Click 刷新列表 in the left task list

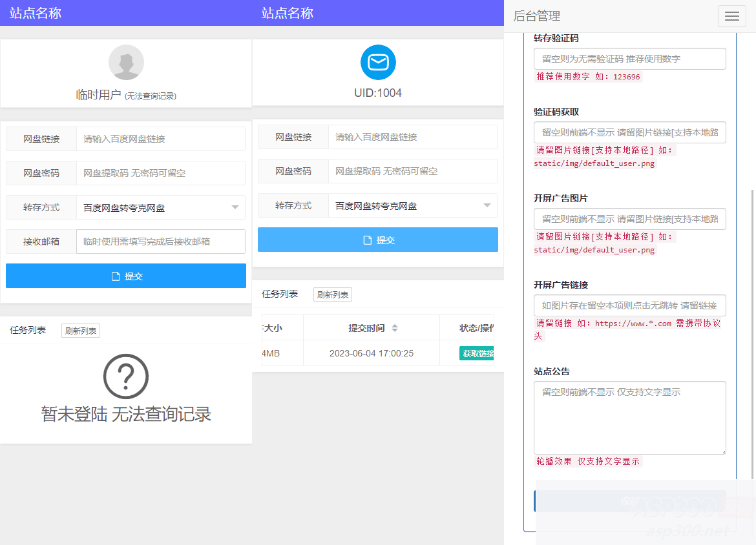80,330
